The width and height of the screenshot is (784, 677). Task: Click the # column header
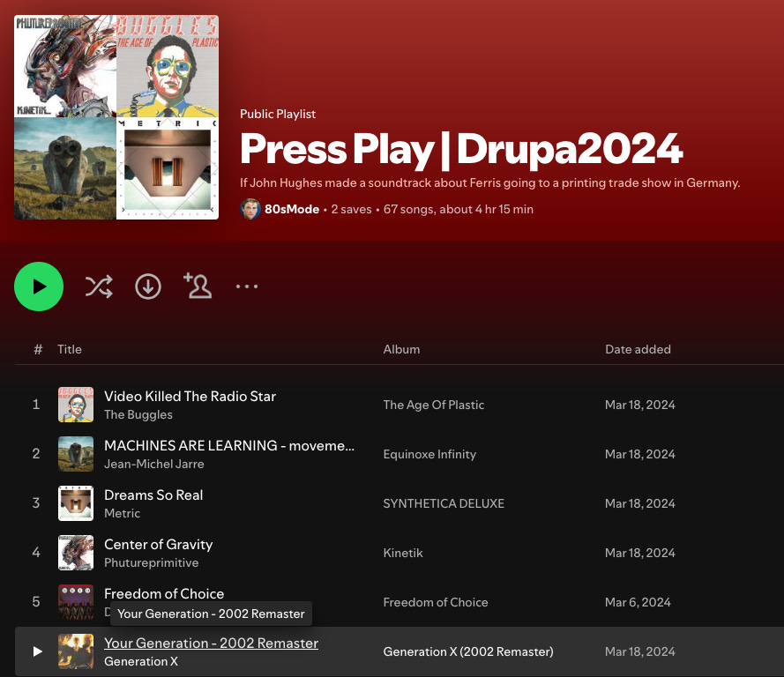click(38, 349)
